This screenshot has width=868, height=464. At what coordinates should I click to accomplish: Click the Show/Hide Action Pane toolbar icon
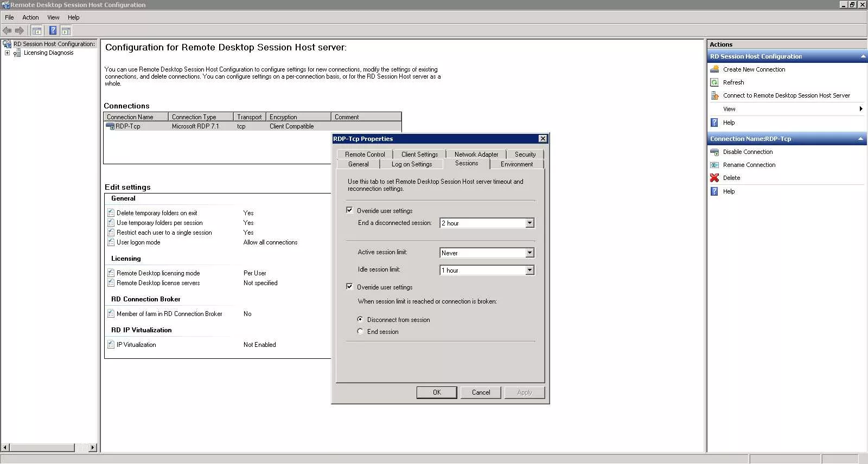point(66,31)
